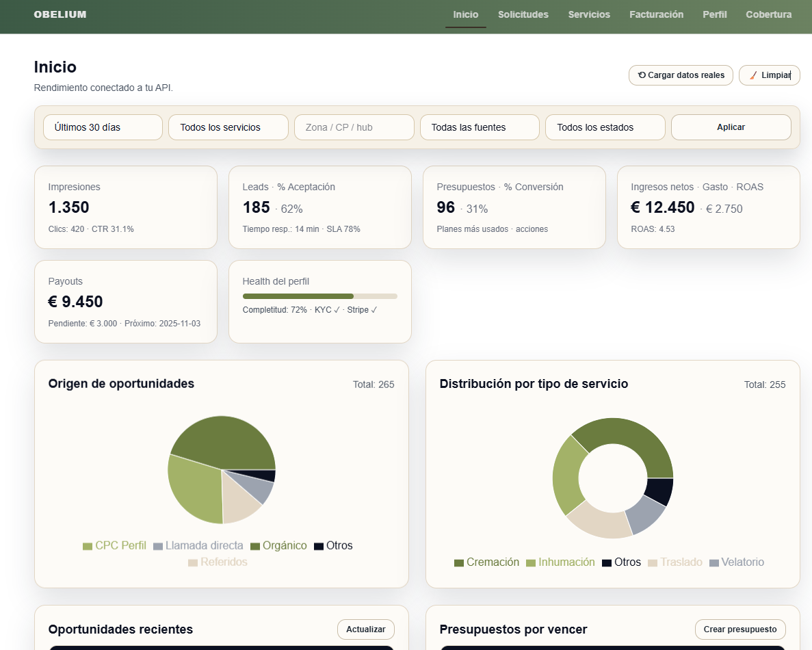Click the refresh icon on "Cargar datos reales"
812x650 pixels.
tap(642, 75)
